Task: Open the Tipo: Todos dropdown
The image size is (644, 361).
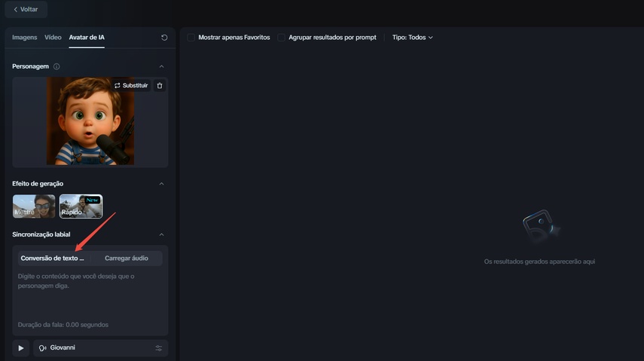Action: coord(412,38)
